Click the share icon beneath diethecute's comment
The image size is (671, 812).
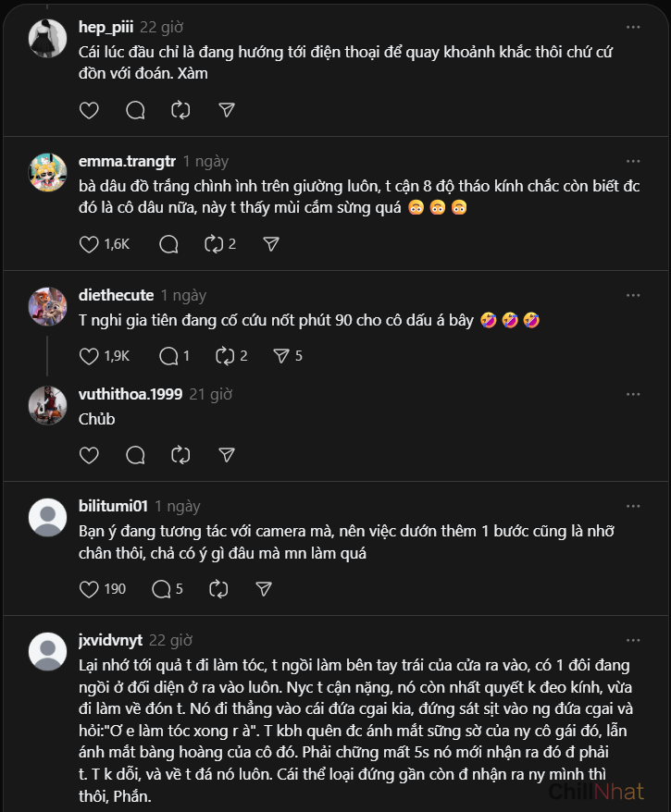(281, 356)
